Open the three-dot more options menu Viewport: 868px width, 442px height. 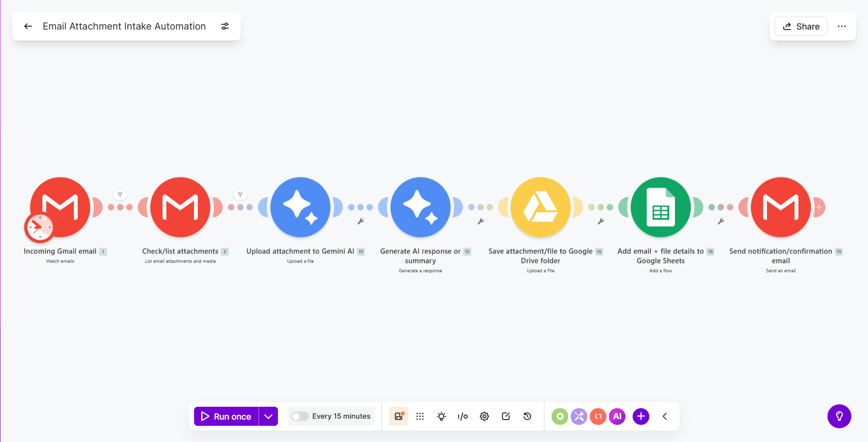click(x=842, y=26)
